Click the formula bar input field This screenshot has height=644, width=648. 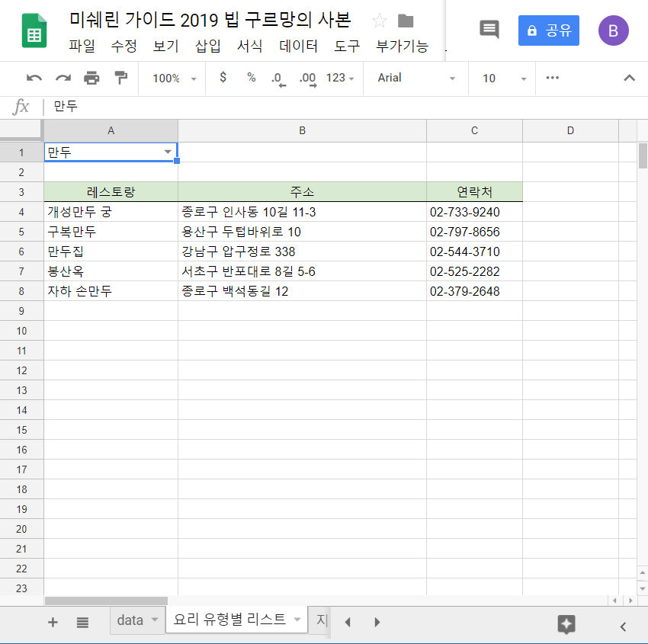click(343, 107)
